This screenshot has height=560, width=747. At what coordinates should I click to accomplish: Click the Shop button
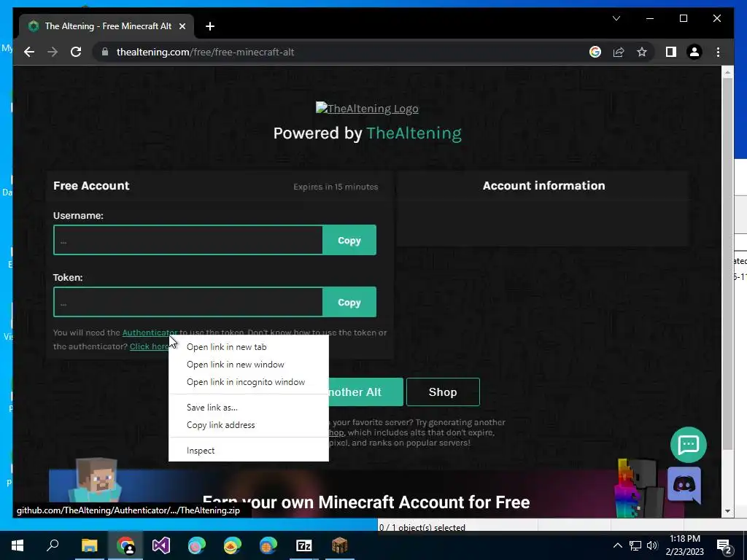[x=443, y=392]
